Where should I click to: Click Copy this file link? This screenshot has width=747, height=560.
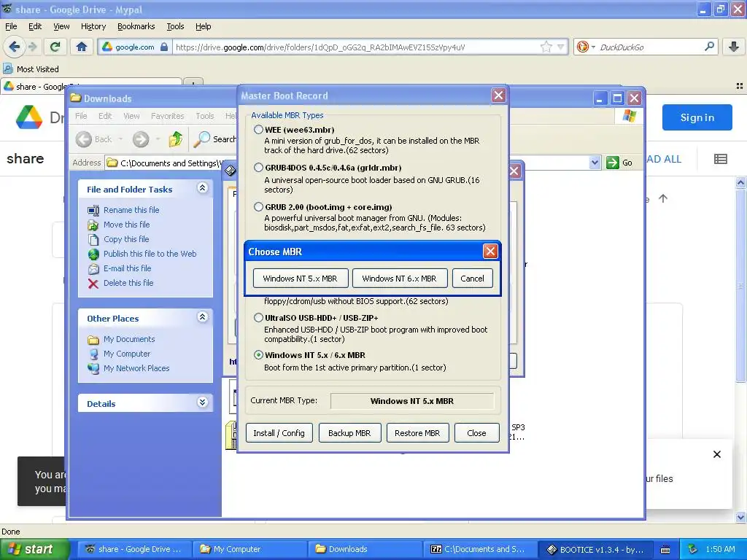coord(126,239)
